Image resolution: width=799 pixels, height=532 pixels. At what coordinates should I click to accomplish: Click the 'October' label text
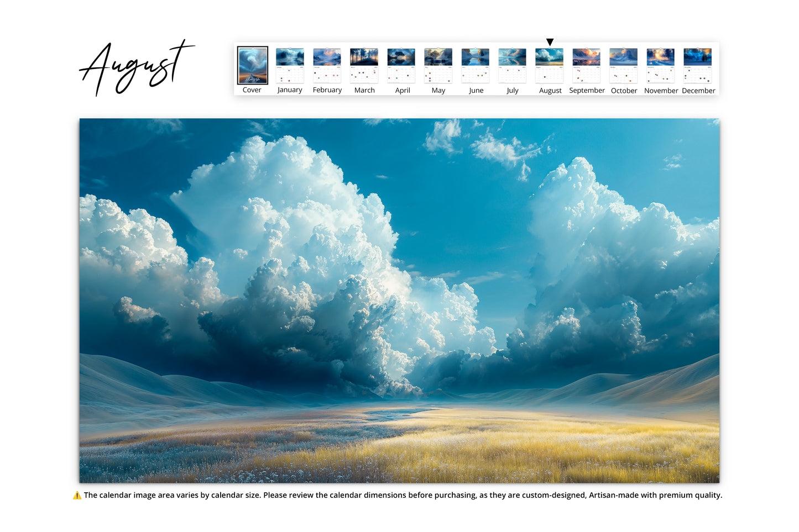pos(624,91)
